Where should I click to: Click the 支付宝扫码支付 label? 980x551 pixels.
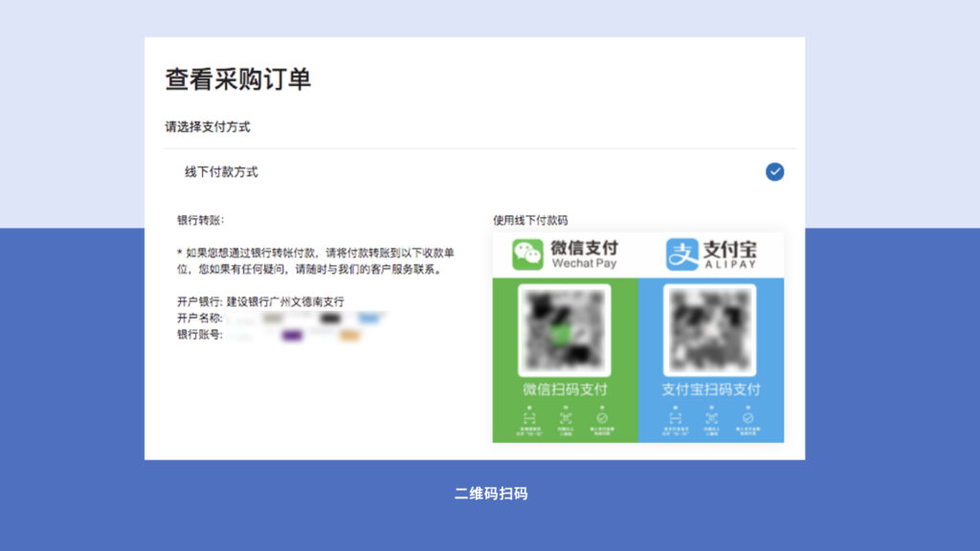[x=711, y=390]
